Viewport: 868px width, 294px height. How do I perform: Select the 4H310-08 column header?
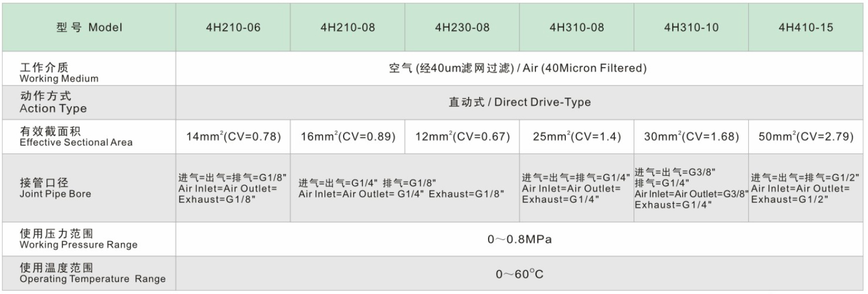click(x=577, y=27)
